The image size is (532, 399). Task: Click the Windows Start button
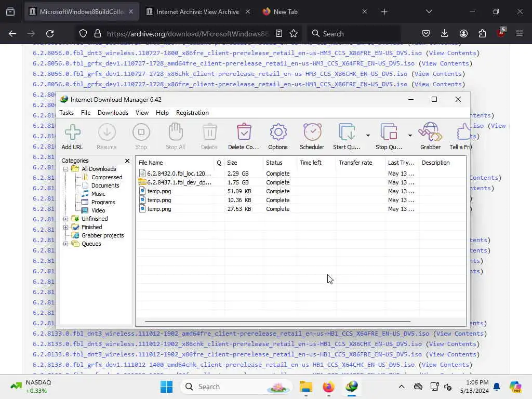coord(166,387)
